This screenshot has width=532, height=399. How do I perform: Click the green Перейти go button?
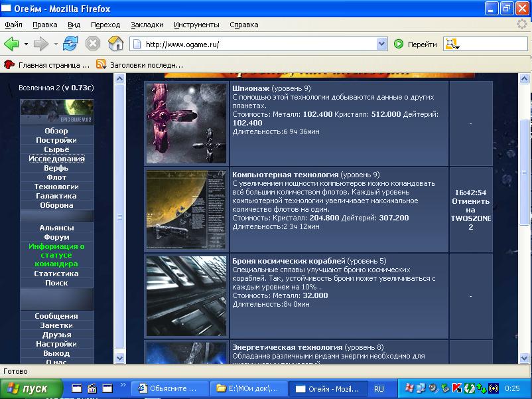(x=415, y=44)
